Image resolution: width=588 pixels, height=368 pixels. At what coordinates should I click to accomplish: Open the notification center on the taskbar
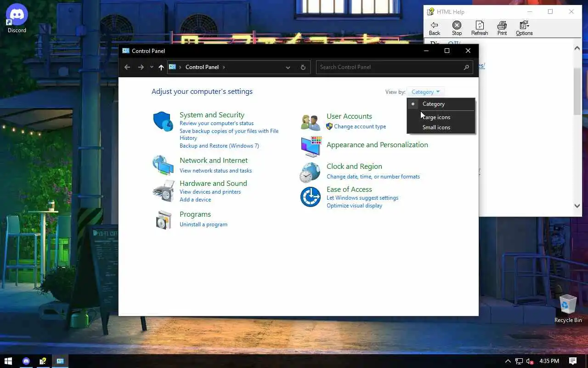(573, 361)
